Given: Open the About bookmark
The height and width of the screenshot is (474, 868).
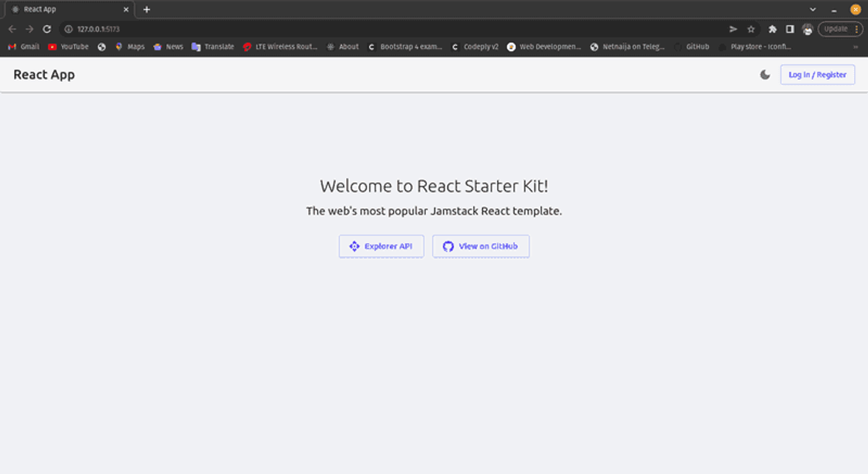Looking at the screenshot, I should [343, 47].
